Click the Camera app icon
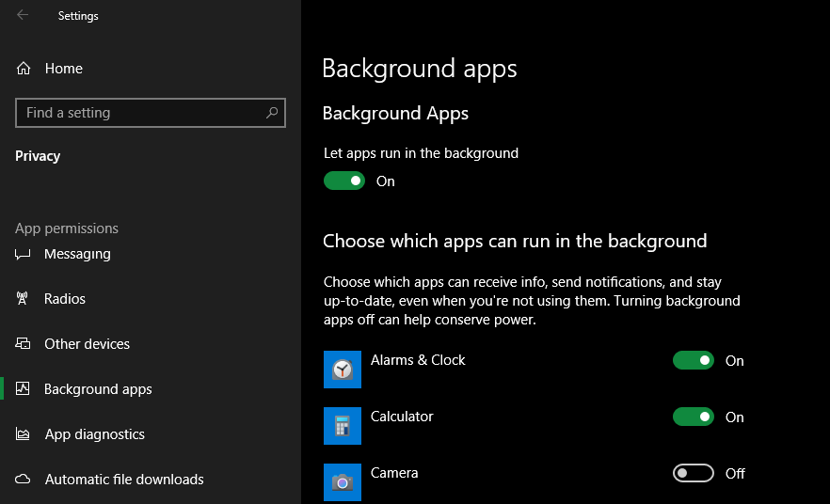 coord(343,482)
